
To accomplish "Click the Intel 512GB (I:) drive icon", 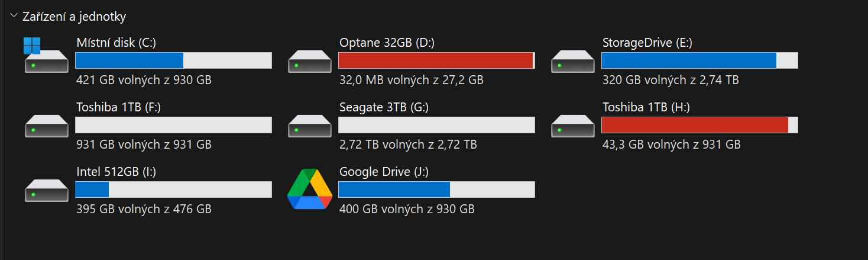I will (47, 190).
